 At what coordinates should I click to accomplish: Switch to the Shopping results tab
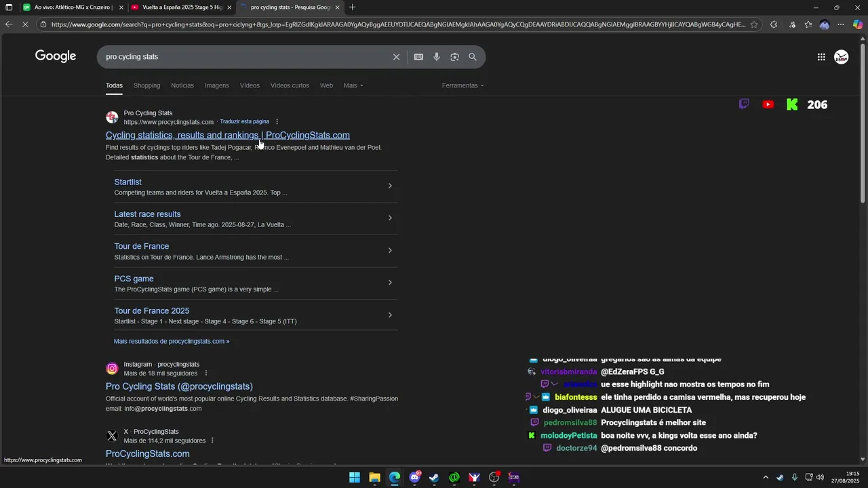click(146, 85)
